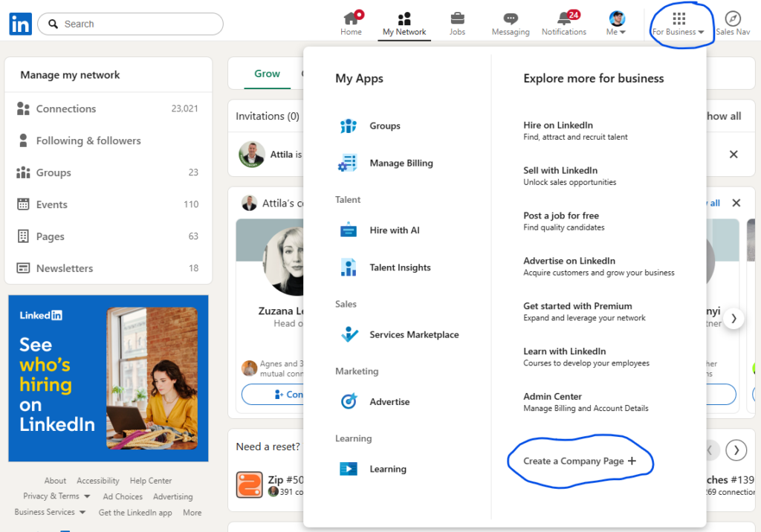Open Connections in Manage my network
Viewport: 761px width, 532px height.
tap(108, 108)
